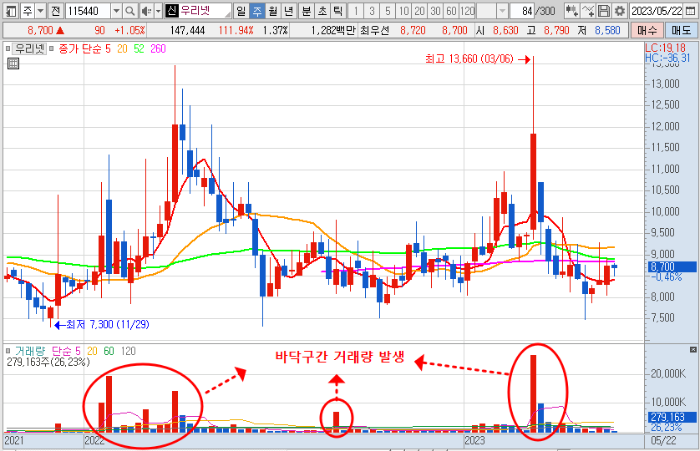The width and height of the screenshot is (700, 451).
Task: Click the current price 8,700 in quote bar
Action: [x=40, y=30]
